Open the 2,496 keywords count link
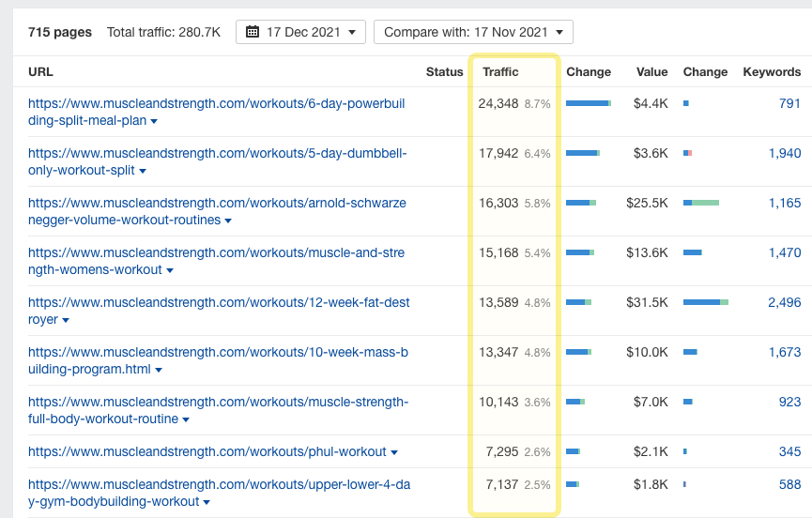 [x=784, y=302]
